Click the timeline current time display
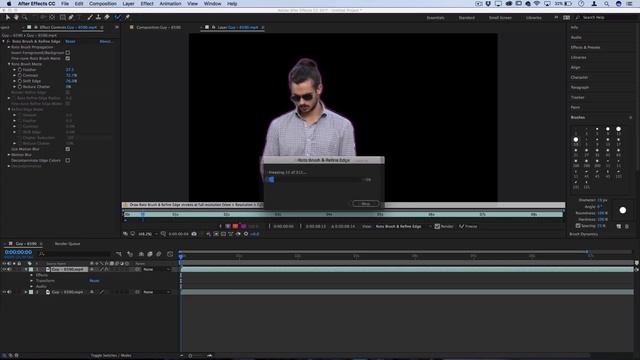Screen dimensions: 640x360 (x=18, y=252)
